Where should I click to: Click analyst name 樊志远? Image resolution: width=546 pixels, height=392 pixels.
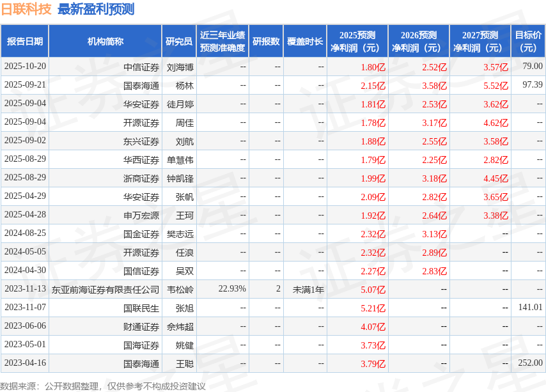(x=180, y=234)
